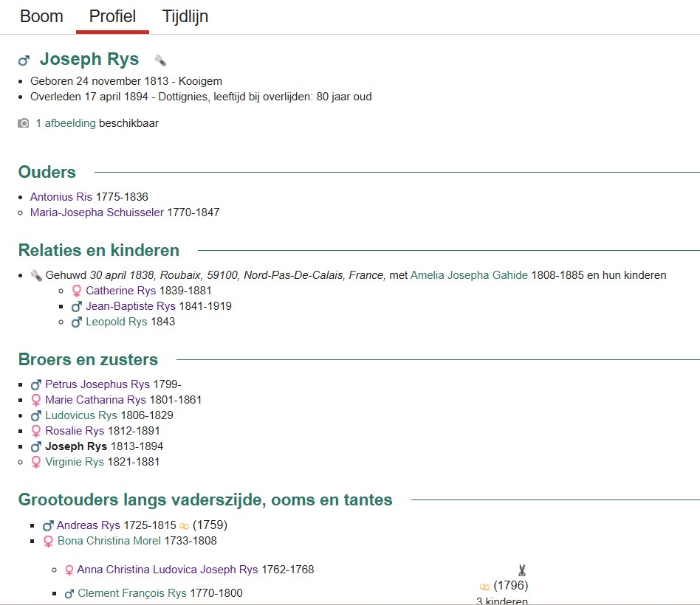The image size is (700, 605).
Task: Click the wedding rings icon next to 1796
Action: pyautogui.click(x=485, y=585)
